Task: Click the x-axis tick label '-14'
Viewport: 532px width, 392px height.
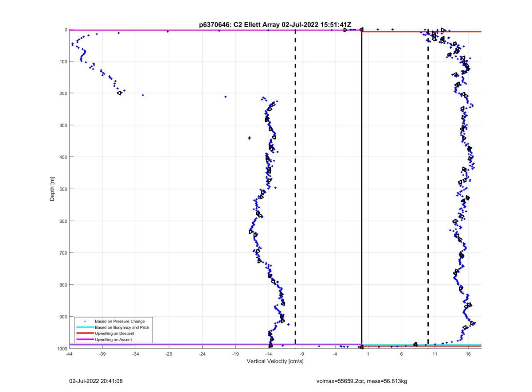Action: pyautogui.click(x=269, y=354)
